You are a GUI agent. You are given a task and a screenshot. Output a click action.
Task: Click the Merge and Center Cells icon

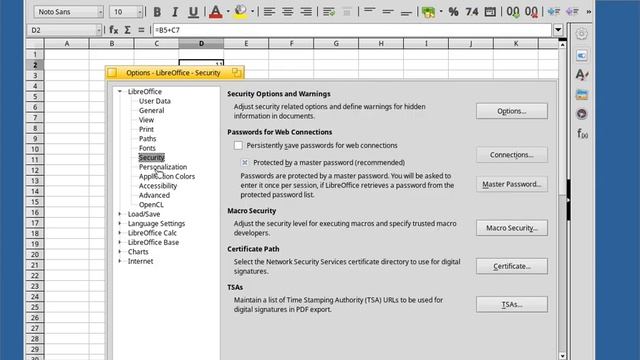coord(347,12)
